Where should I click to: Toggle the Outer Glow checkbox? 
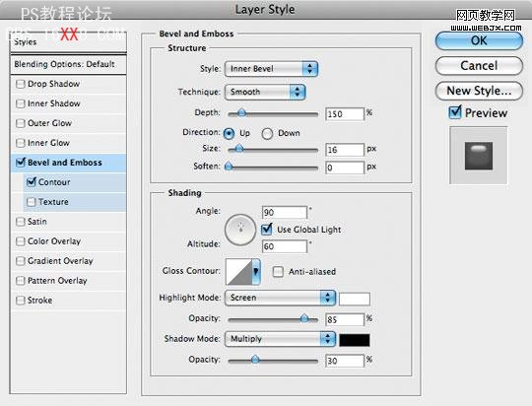click(21, 123)
